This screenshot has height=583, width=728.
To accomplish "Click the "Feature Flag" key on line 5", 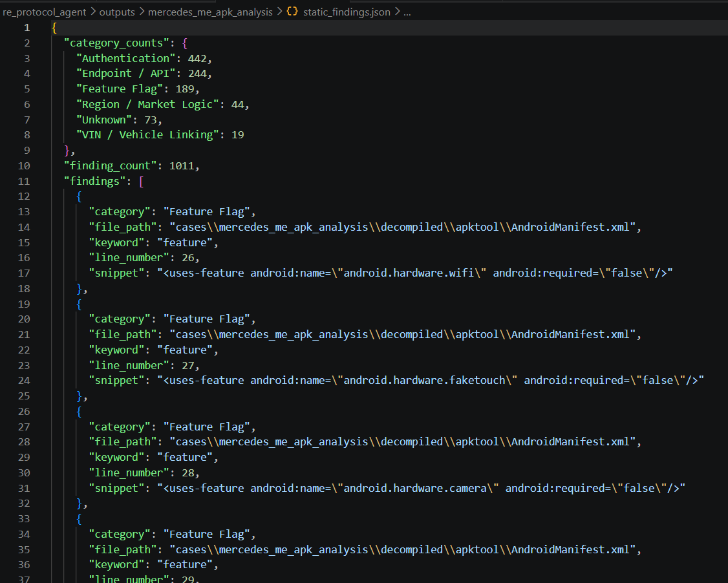I will (120, 89).
